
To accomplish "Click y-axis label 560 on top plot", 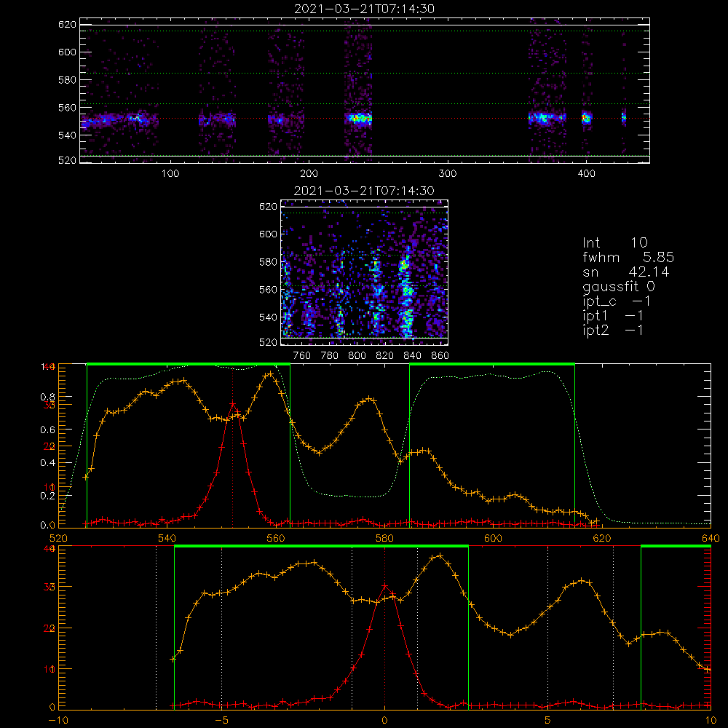I will (x=67, y=108).
